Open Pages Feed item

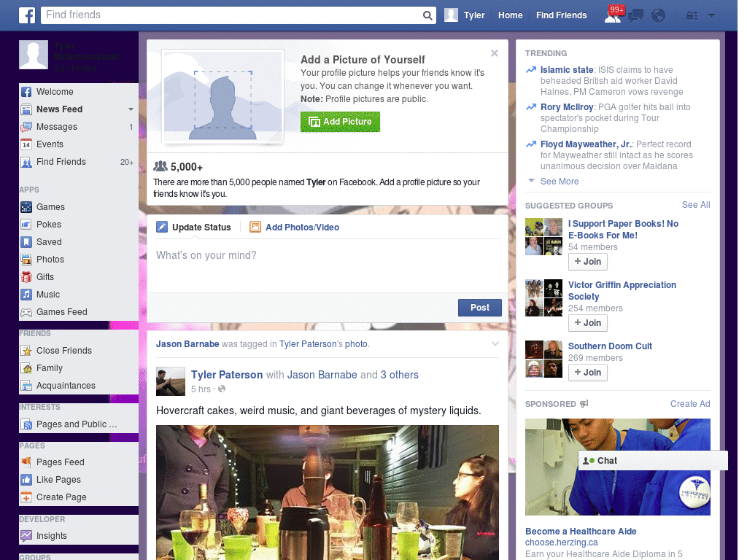[x=79, y=462]
